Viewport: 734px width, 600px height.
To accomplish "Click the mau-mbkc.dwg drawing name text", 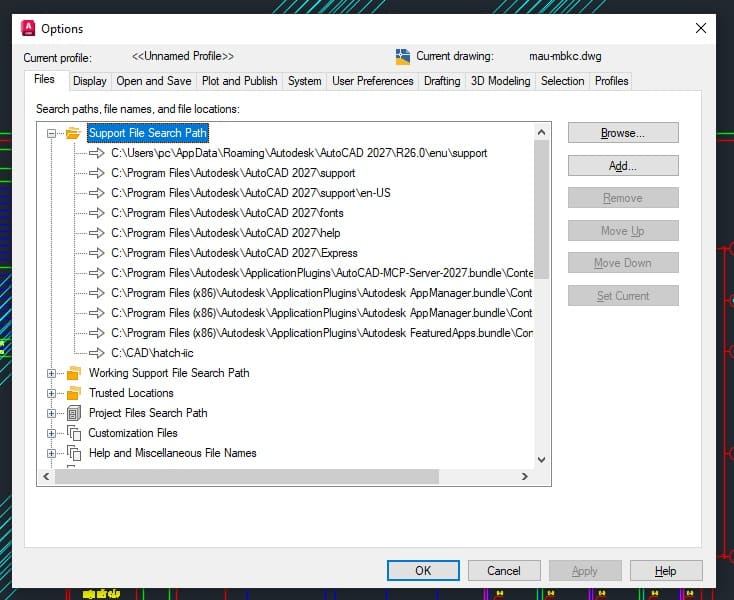I will [565, 57].
